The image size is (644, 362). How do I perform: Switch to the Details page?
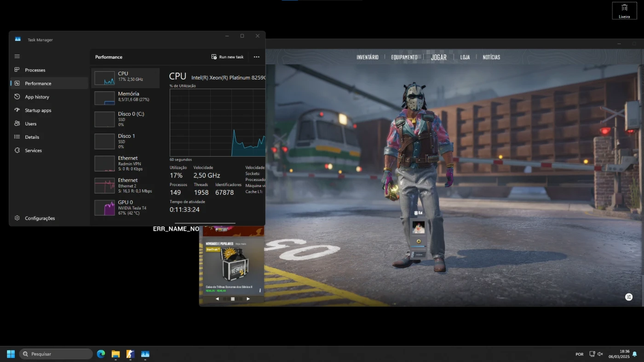49,137
